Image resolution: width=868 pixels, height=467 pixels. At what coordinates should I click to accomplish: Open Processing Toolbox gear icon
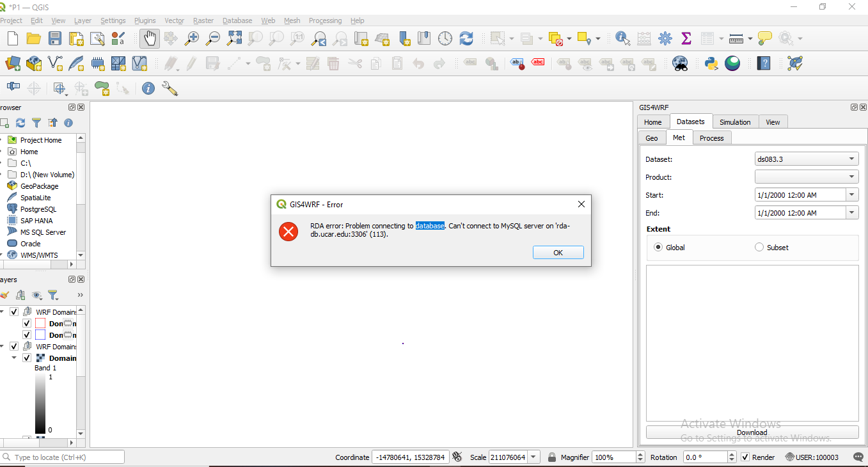(665, 38)
